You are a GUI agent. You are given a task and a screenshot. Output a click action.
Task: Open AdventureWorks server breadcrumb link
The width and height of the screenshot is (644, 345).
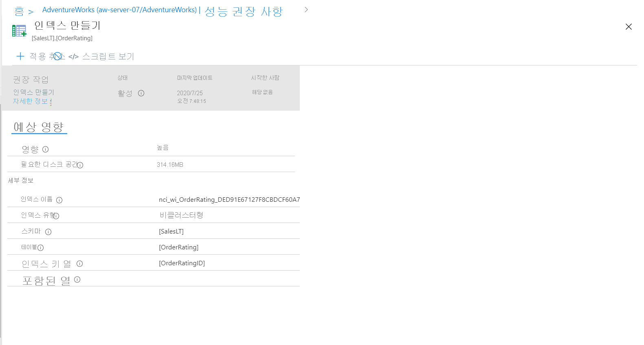[x=119, y=10]
